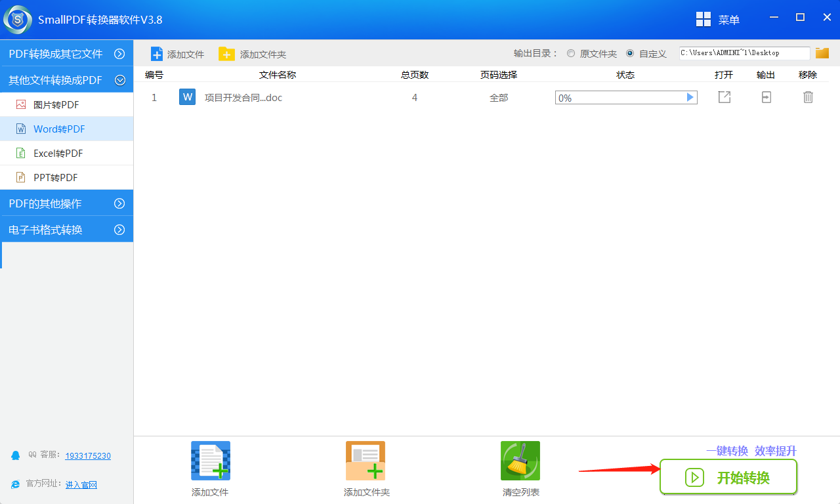Click the 文件名称 column header
This screenshot has width=840, height=504.
tap(278, 75)
